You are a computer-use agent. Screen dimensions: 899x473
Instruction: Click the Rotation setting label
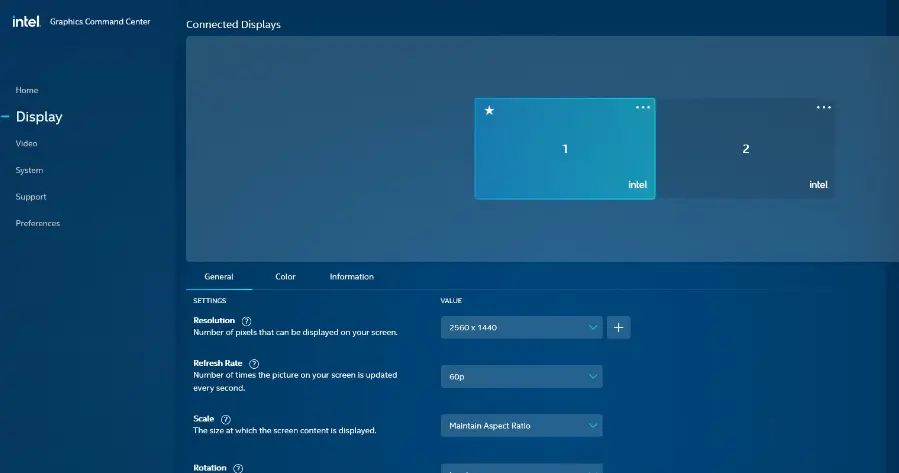[x=210, y=468]
